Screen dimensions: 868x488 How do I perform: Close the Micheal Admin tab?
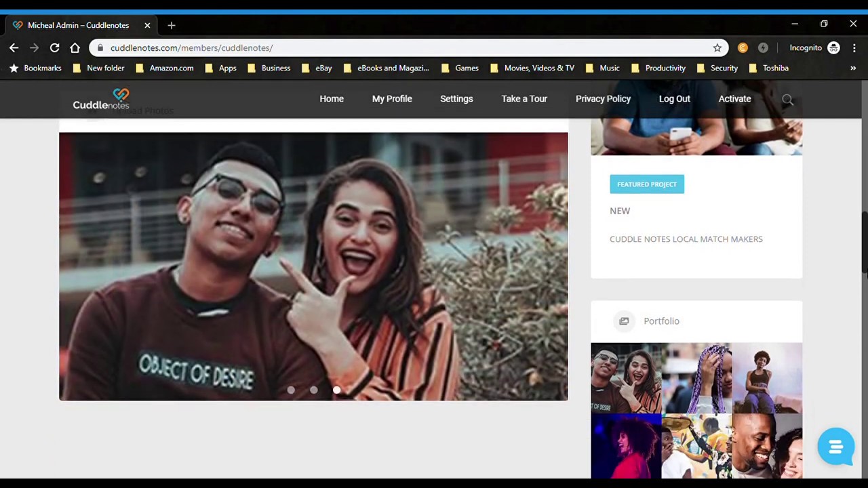coord(147,25)
